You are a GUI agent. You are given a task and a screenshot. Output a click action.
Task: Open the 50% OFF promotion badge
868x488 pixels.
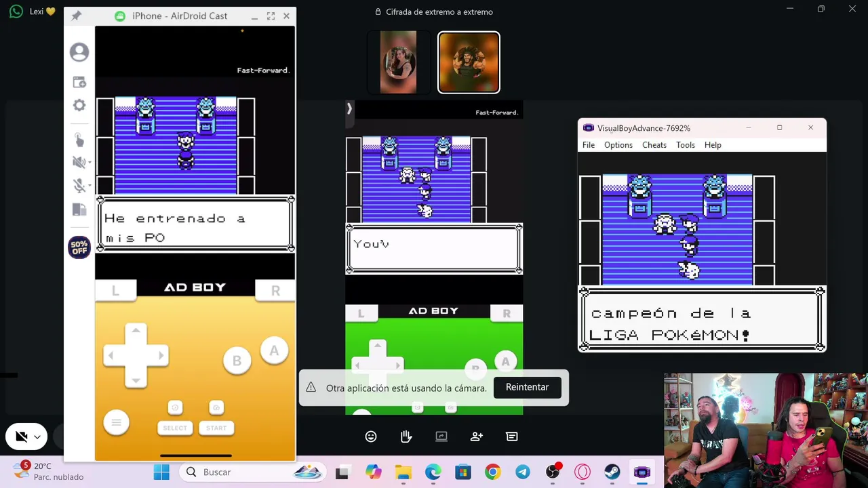point(79,247)
